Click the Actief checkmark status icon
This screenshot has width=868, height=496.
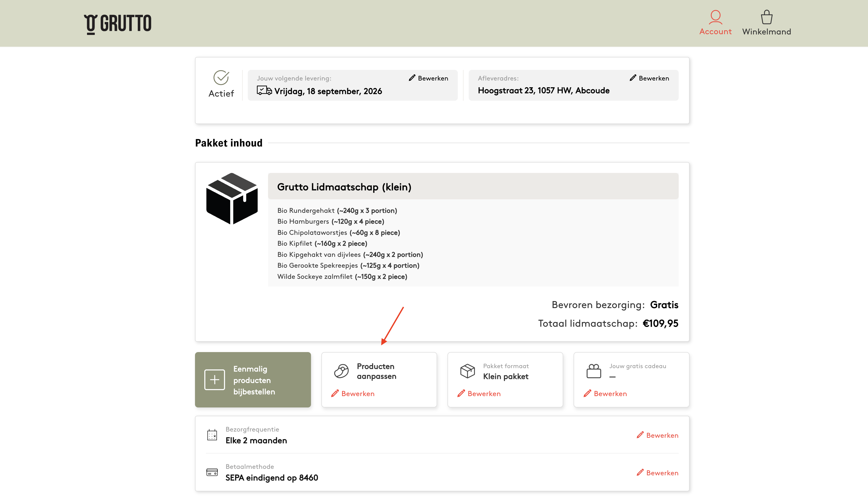221,78
